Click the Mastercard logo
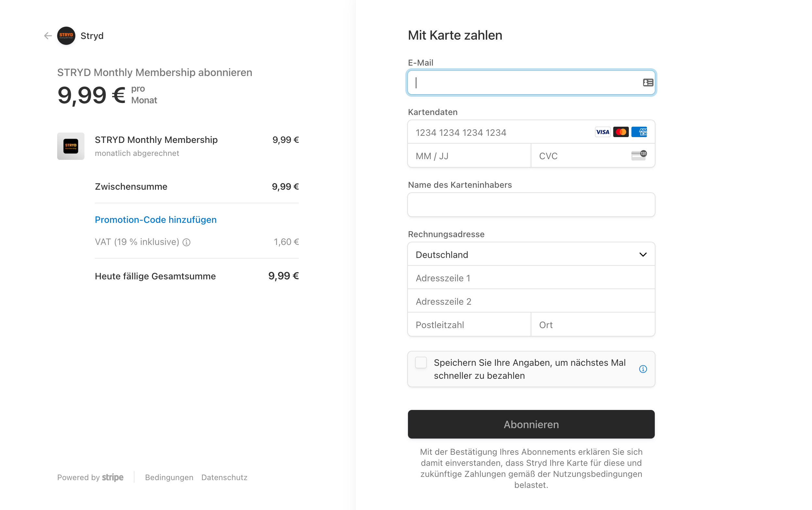 click(x=621, y=132)
